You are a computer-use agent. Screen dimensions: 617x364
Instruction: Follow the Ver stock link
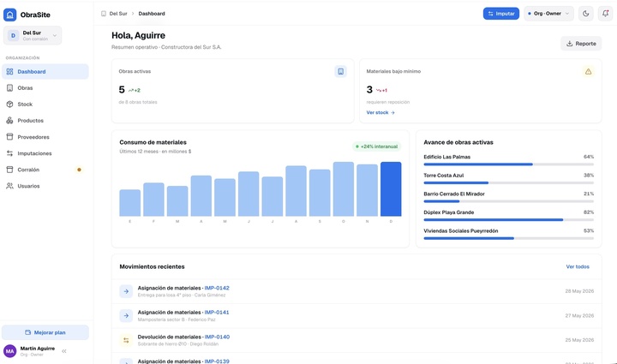pyautogui.click(x=380, y=112)
